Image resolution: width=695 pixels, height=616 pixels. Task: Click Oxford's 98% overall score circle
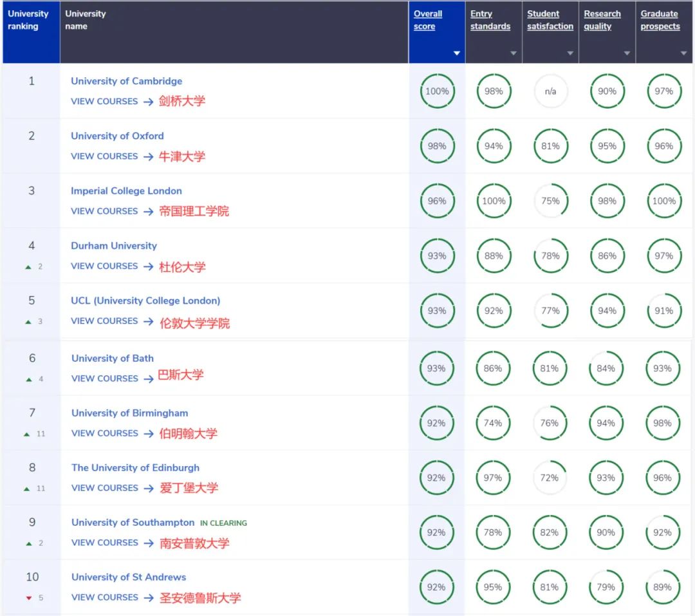[x=437, y=146]
